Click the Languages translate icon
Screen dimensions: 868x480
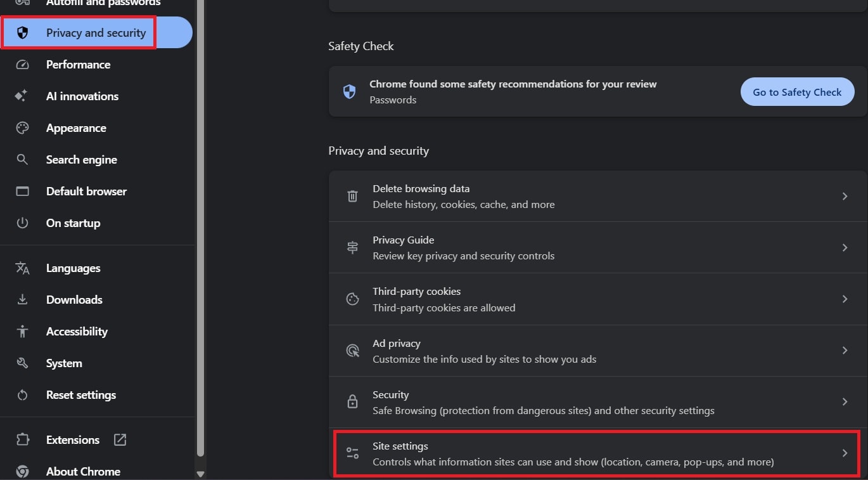22,268
